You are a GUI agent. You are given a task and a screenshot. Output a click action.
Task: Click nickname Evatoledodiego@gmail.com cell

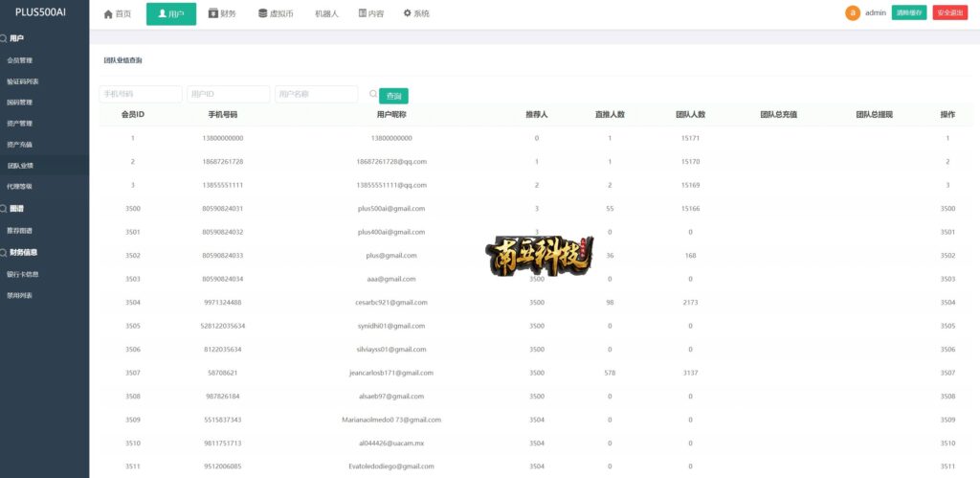tap(391, 467)
